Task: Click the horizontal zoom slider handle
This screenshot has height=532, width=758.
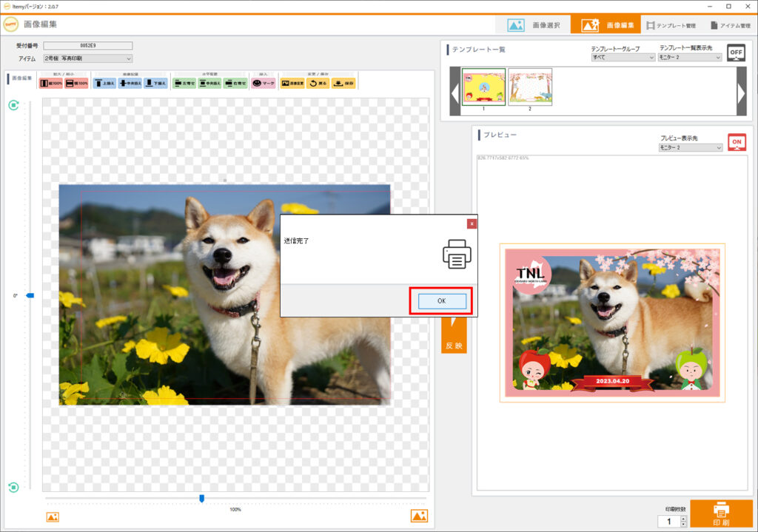Action: tap(201, 499)
